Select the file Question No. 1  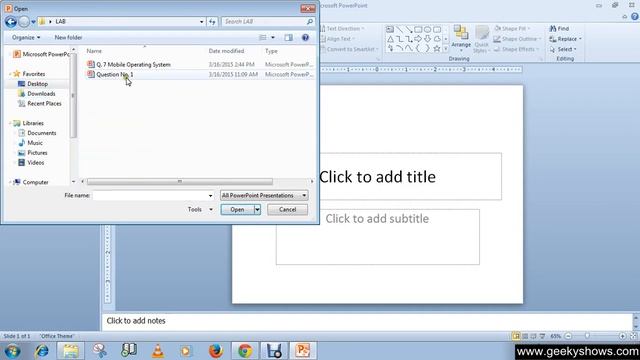click(x=115, y=74)
